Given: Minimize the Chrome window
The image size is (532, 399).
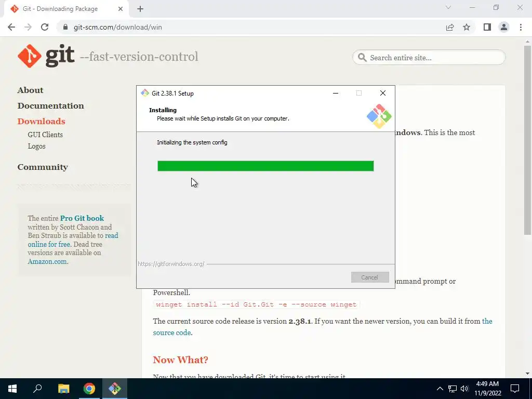Looking at the screenshot, I should tap(472, 7).
